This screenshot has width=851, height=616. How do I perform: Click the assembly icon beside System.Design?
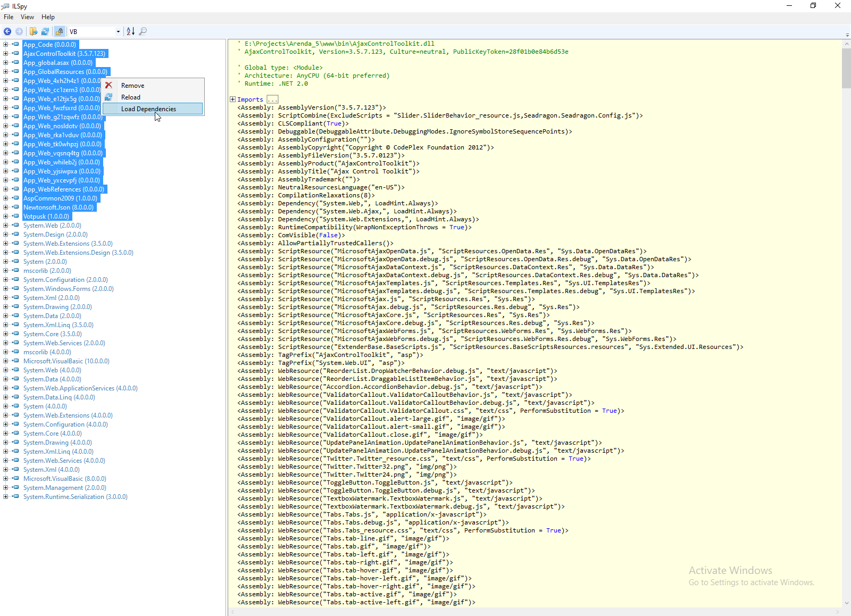15,235
